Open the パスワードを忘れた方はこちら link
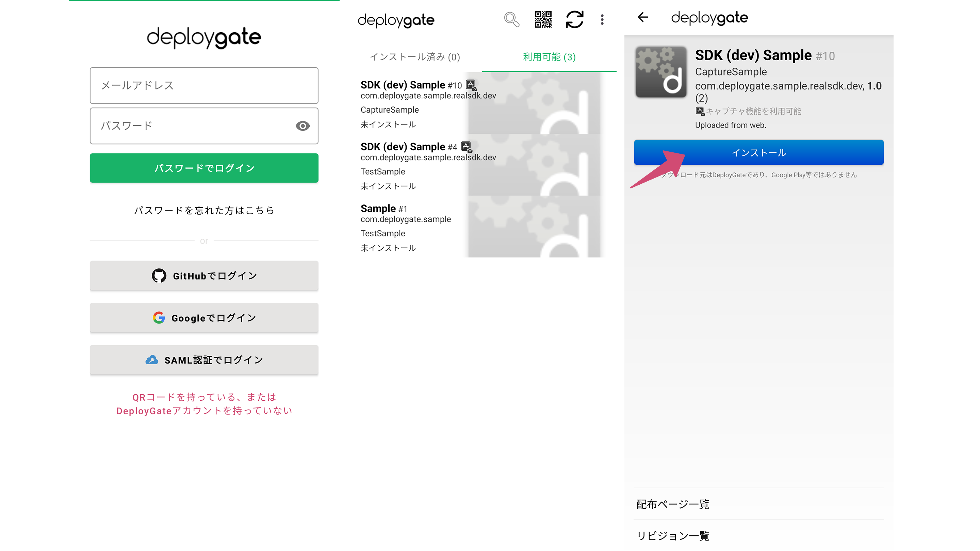The height and width of the screenshot is (551, 980). pos(204,210)
